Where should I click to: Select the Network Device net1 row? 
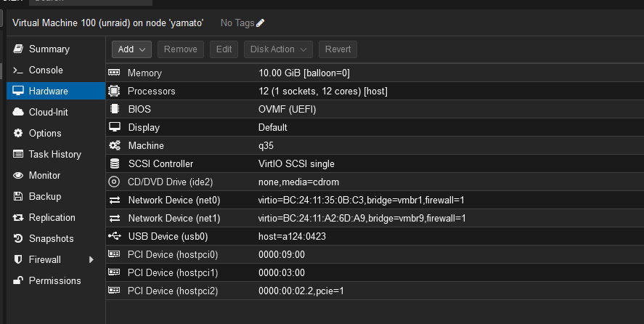(375, 218)
